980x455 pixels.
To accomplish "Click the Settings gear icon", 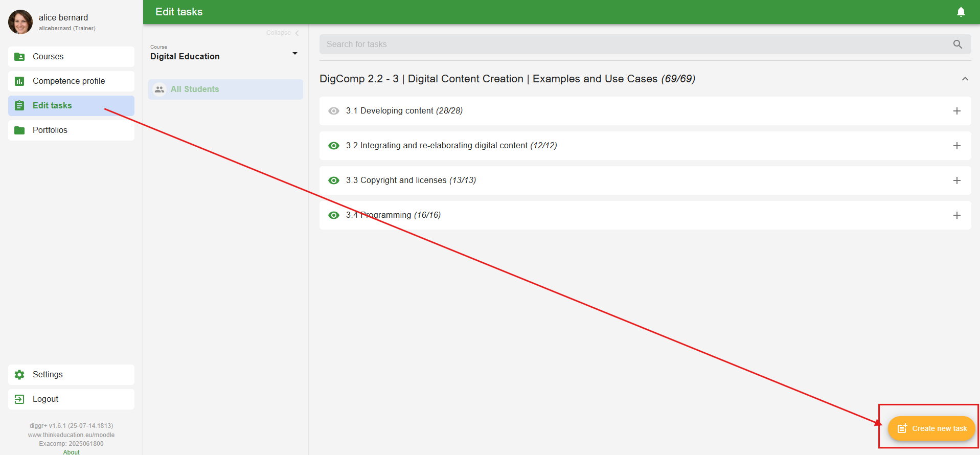I will coord(19,375).
